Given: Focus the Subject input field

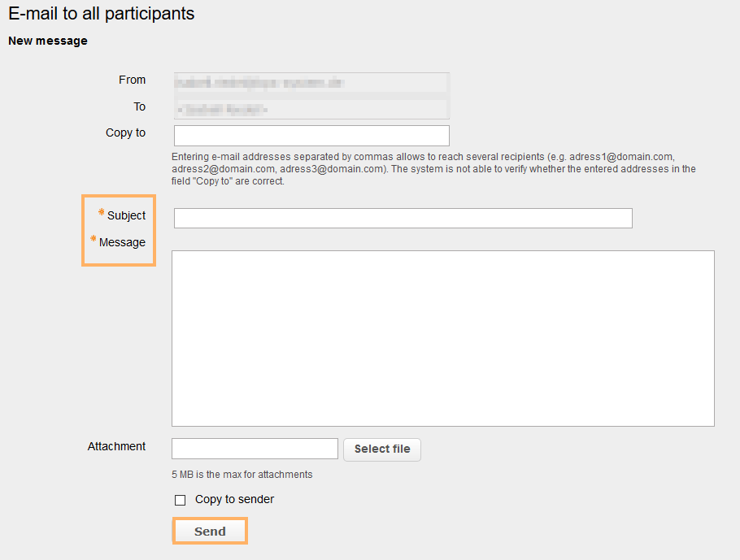Looking at the screenshot, I should tap(402, 218).
